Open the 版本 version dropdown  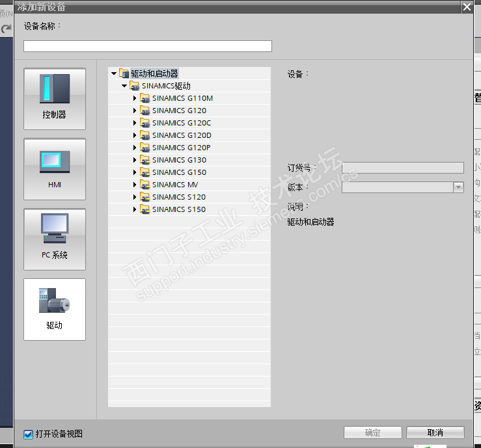pyautogui.click(x=458, y=187)
